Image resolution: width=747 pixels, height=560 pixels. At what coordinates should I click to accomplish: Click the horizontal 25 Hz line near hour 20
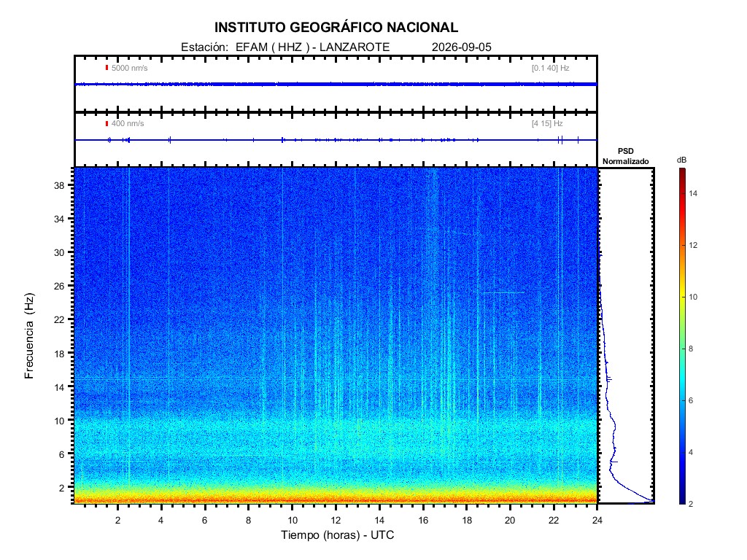pos(503,292)
